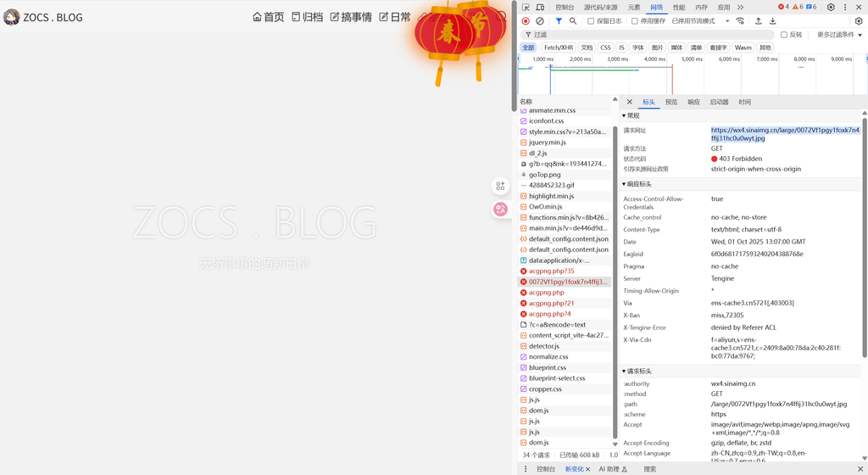Toggle the network filter funnel icon
Image resolution: width=868 pixels, height=475 pixels.
559,21
